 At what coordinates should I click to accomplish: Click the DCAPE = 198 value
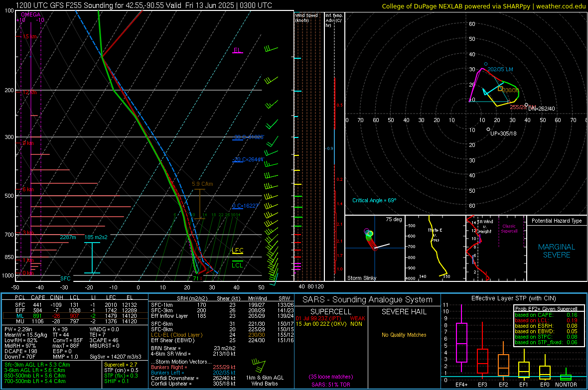[x=20, y=351]
